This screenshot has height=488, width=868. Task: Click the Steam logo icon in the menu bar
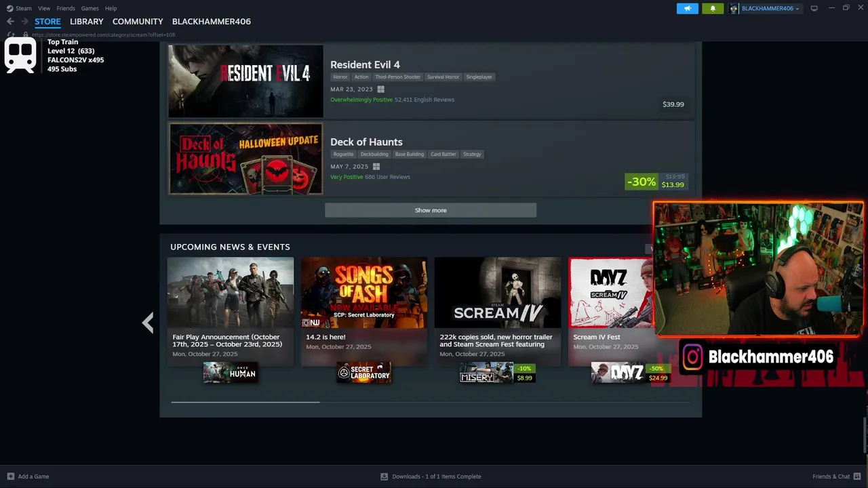(9, 8)
